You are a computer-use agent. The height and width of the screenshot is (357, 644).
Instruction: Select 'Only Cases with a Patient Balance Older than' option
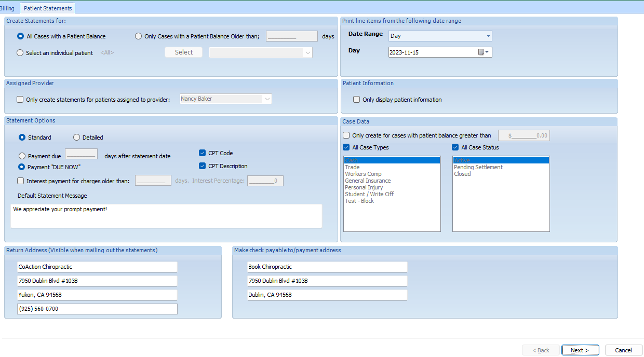tap(138, 36)
